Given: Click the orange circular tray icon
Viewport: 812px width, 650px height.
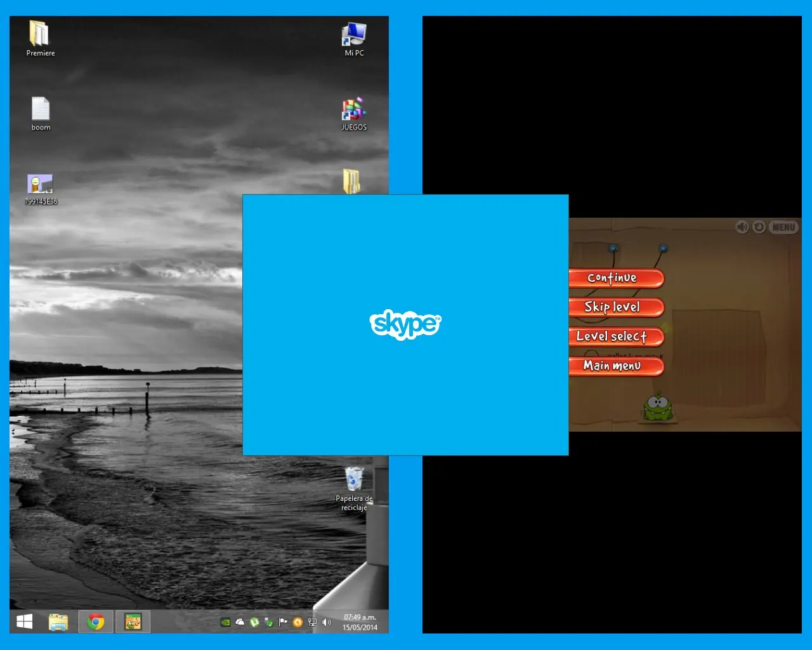Looking at the screenshot, I should (x=298, y=623).
